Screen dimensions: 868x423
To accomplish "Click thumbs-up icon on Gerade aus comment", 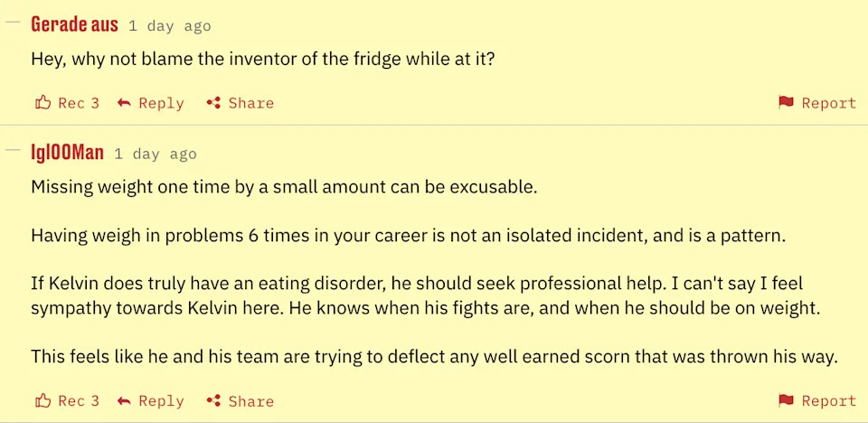I will (42, 103).
